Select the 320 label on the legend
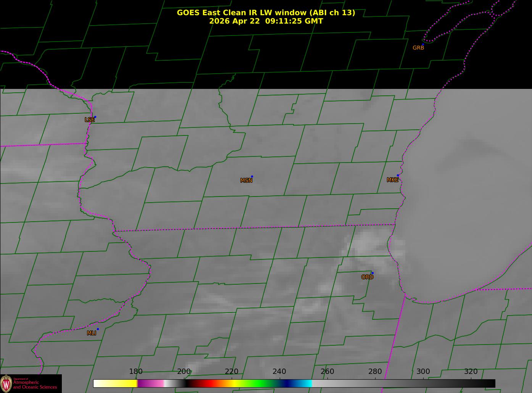The height and width of the screenshot is (393, 532). pyautogui.click(x=471, y=371)
